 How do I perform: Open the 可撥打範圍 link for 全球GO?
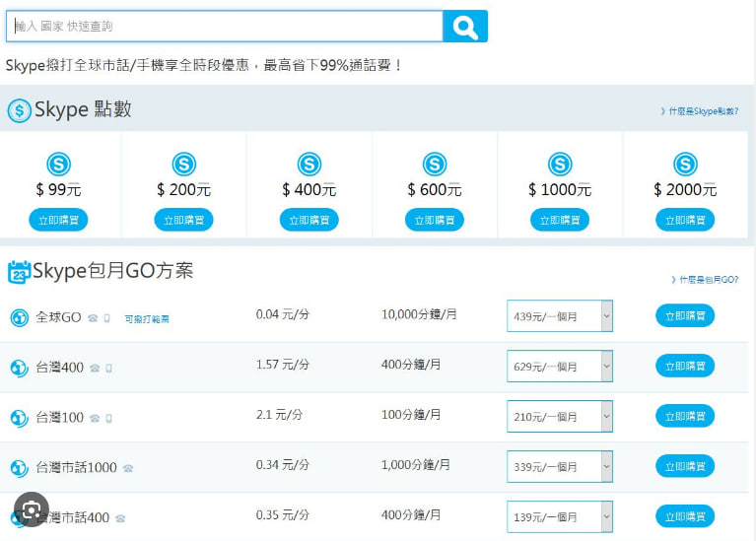(x=147, y=318)
